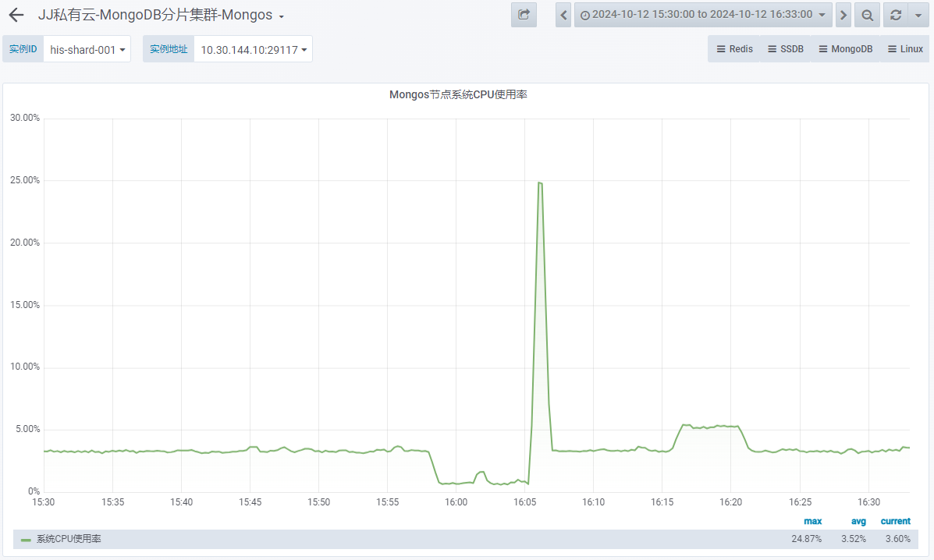This screenshot has height=560, width=934.
Task: Expand the 10.30.144.10:29117 address dropdown
Action: 253,49
